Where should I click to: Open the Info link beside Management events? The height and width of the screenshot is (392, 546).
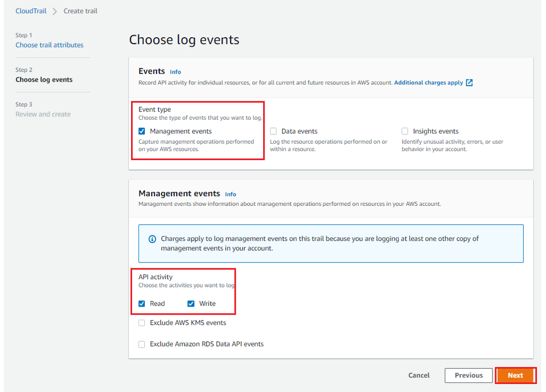tap(230, 194)
